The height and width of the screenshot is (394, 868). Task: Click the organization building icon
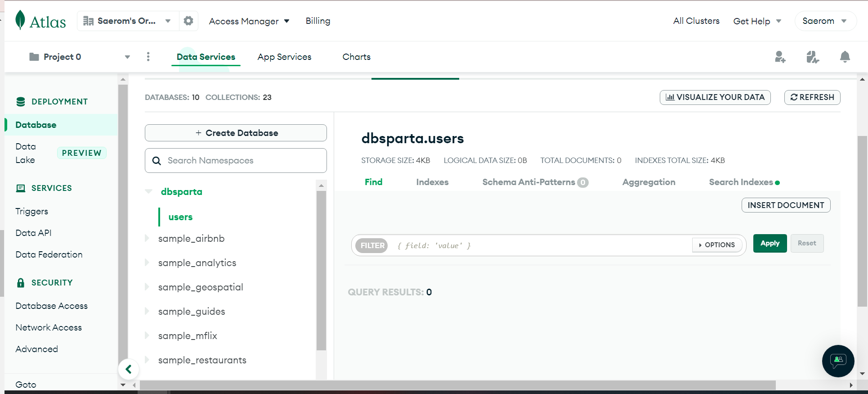(x=88, y=21)
